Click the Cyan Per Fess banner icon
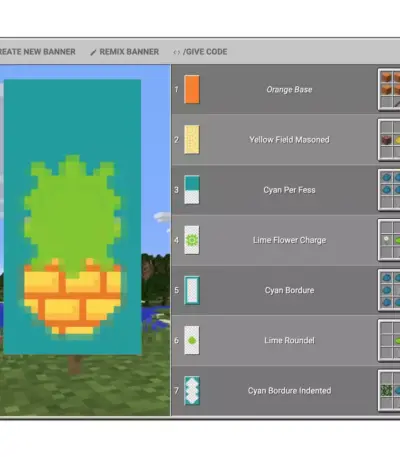 click(192, 190)
